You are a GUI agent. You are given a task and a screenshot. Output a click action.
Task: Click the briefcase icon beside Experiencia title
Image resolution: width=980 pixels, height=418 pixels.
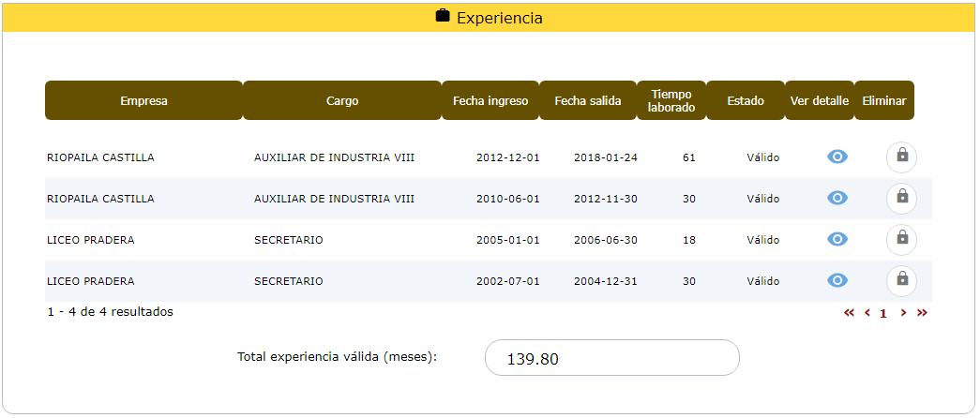[x=443, y=17]
